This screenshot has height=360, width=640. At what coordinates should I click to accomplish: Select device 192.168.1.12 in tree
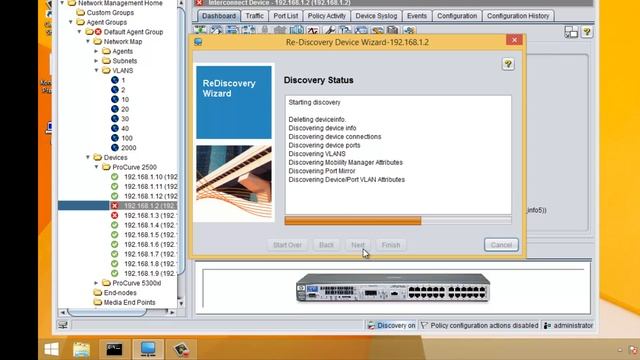pos(151,196)
